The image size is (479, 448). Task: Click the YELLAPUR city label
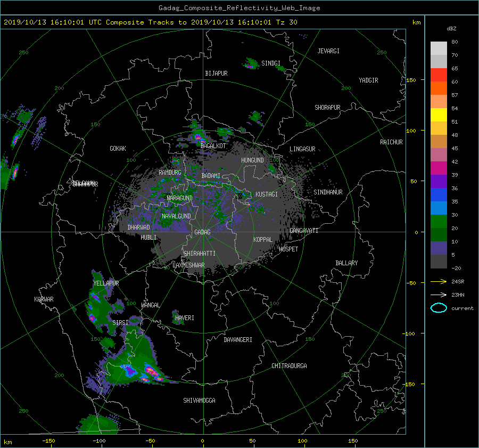(106, 283)
